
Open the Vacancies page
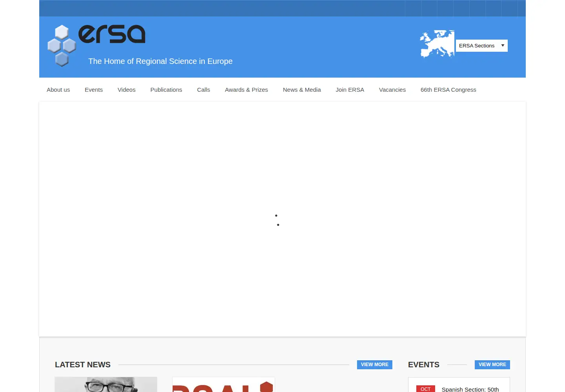pyautogui.click(x=392, y=90)
